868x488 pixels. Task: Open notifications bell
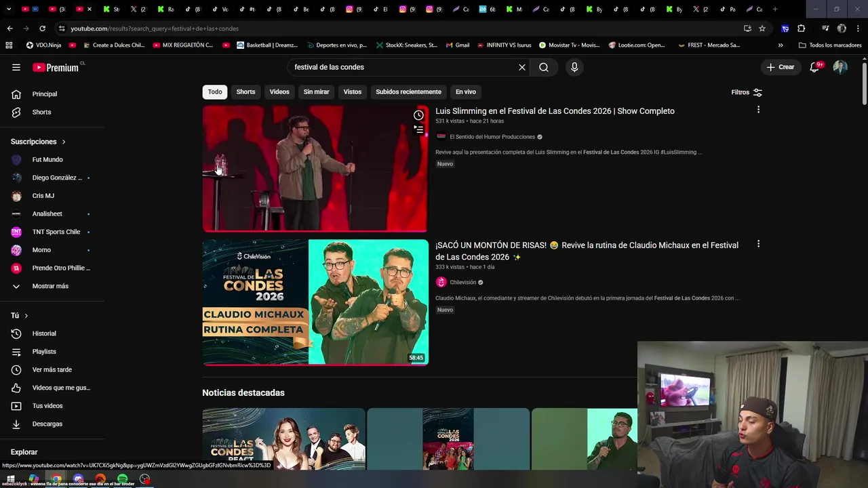(815, 67)
